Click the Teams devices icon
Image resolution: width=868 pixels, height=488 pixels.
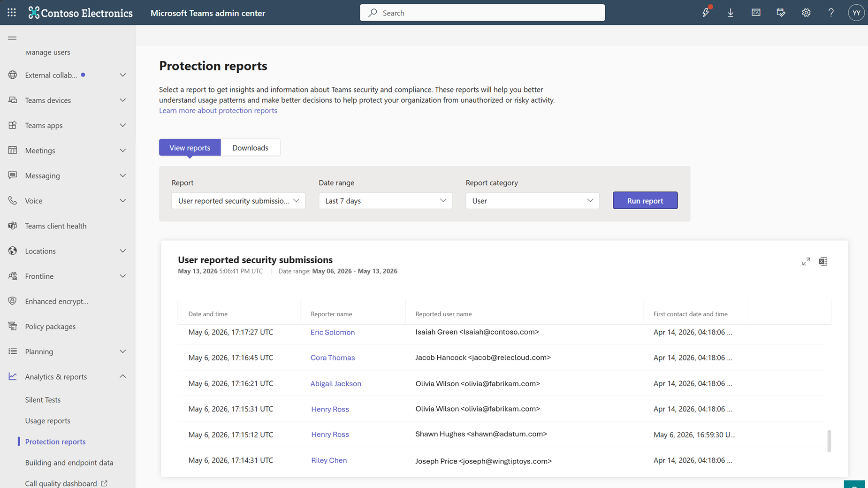click(x=13, y=100)
